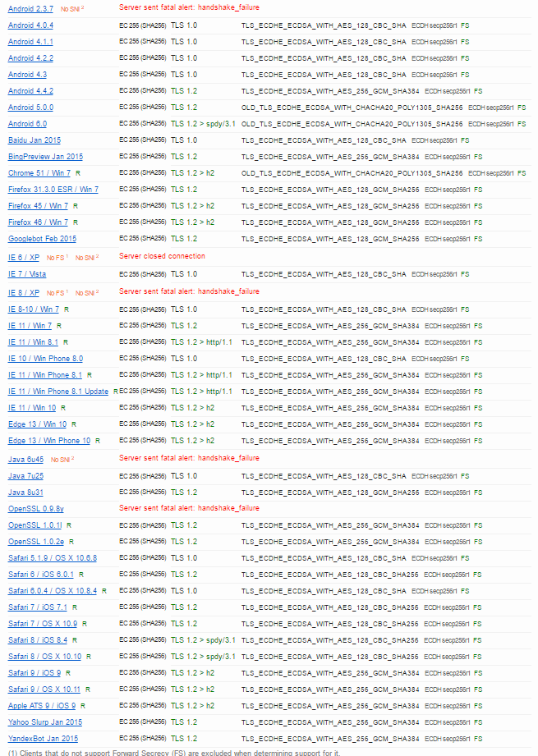
Task: Open the OpenSSL 1.0.2e link
Action: pos(35,542)
